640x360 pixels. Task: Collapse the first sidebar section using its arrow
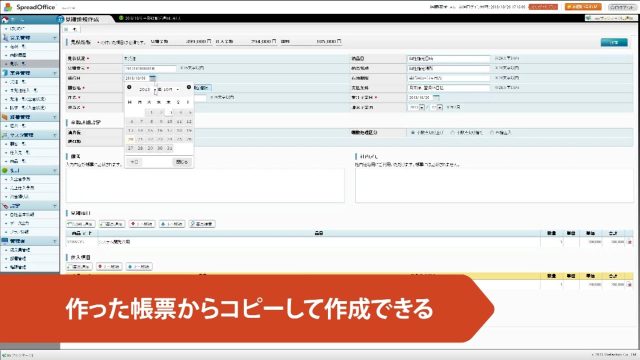point(54,38)
